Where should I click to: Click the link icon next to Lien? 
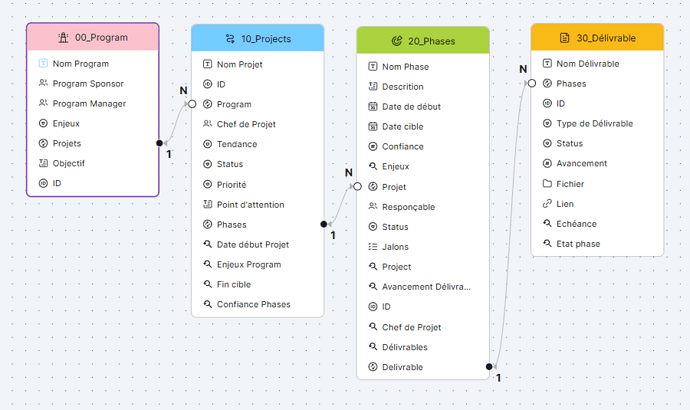547,204
